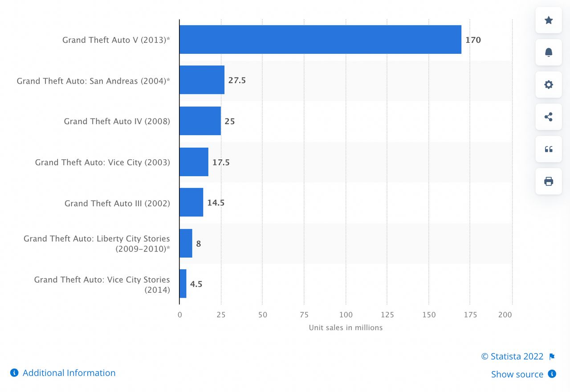Click the Vice City Stories 4.5 bar
570x392 pixels.
pos(183,284)
